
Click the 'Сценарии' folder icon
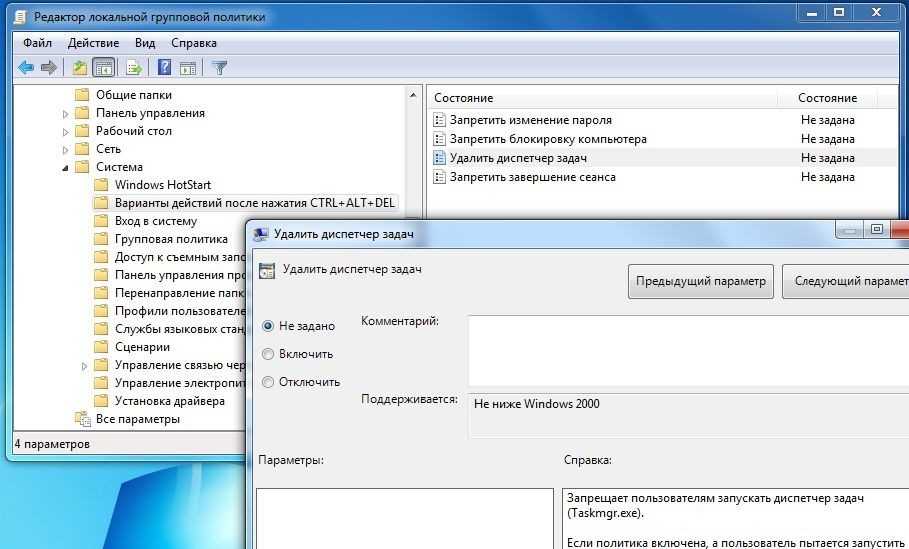[101, 347]
